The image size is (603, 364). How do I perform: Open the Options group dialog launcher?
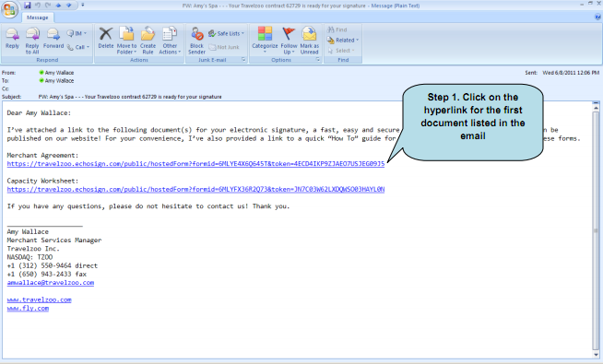(x=318, y=60)
